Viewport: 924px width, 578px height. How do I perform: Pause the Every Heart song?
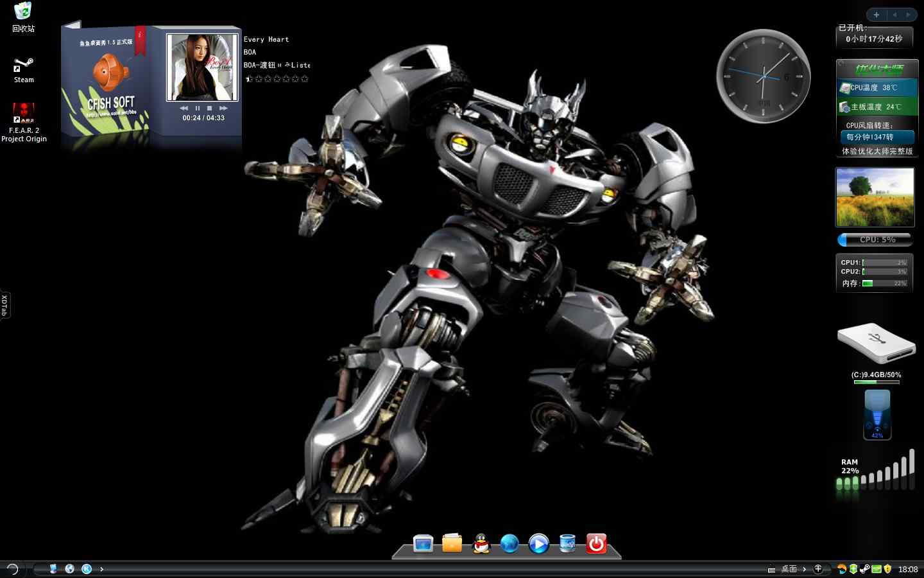(x=197, y=108)
